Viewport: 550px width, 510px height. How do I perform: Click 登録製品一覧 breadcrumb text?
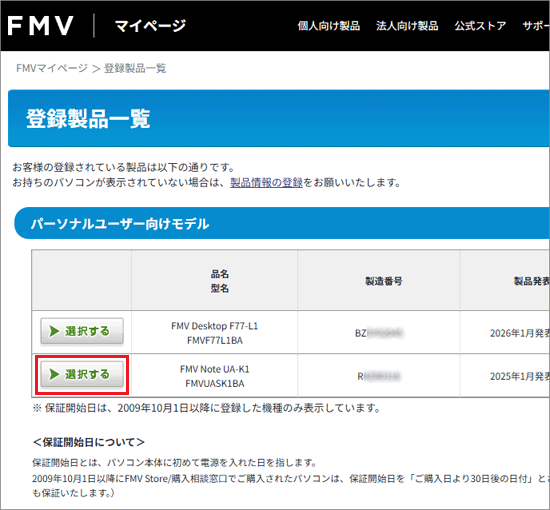pos(135,68)
